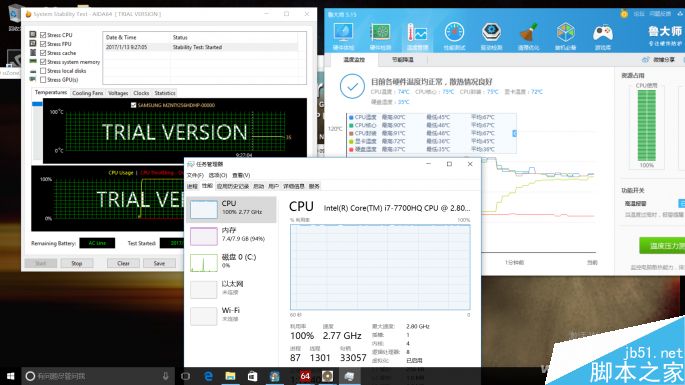
Task: Open Task View on the taskbar
Action: (186, 376)
